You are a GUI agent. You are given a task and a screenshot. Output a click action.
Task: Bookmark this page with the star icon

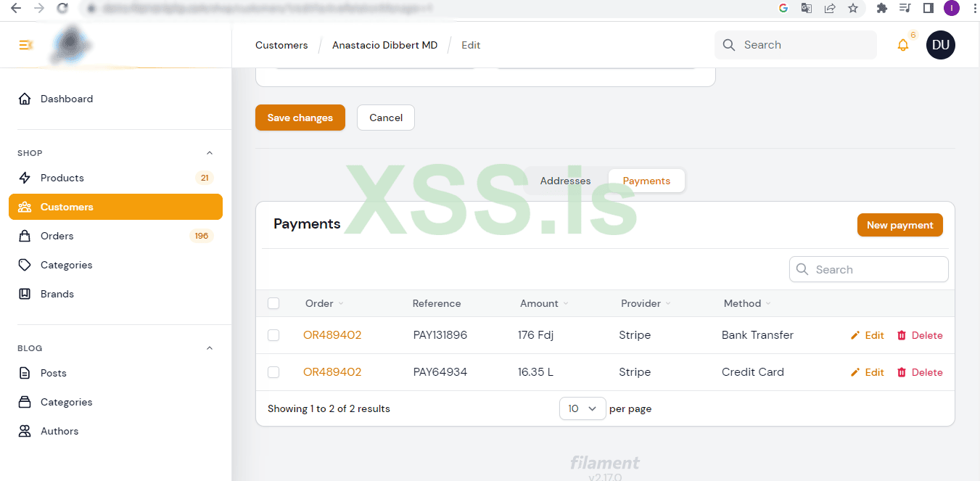coord(853,8)
